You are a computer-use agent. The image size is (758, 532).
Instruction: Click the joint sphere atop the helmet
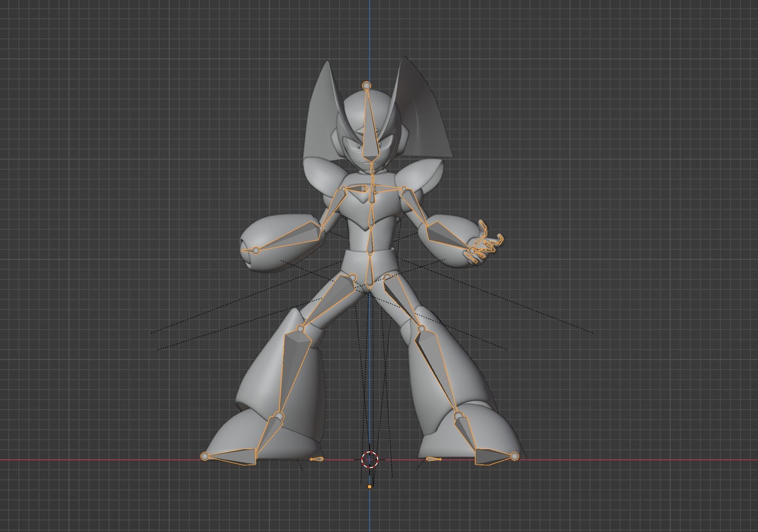(x=366, y=85)
